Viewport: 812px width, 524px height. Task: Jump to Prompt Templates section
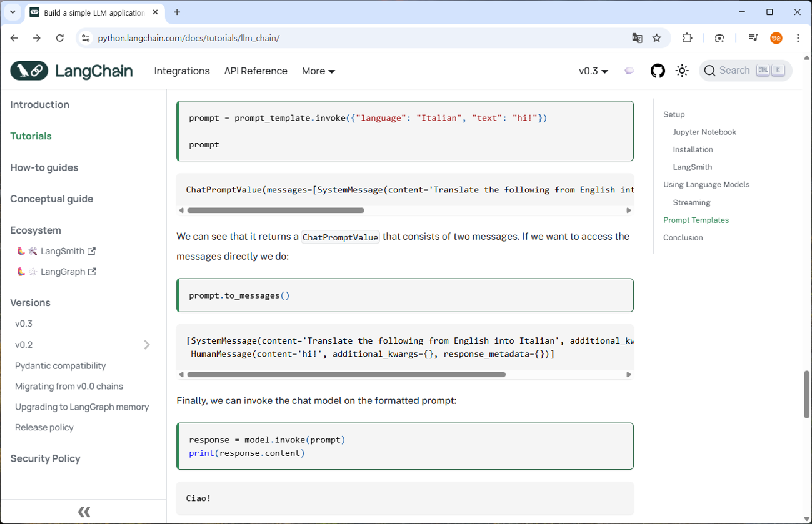pos(696,220)
